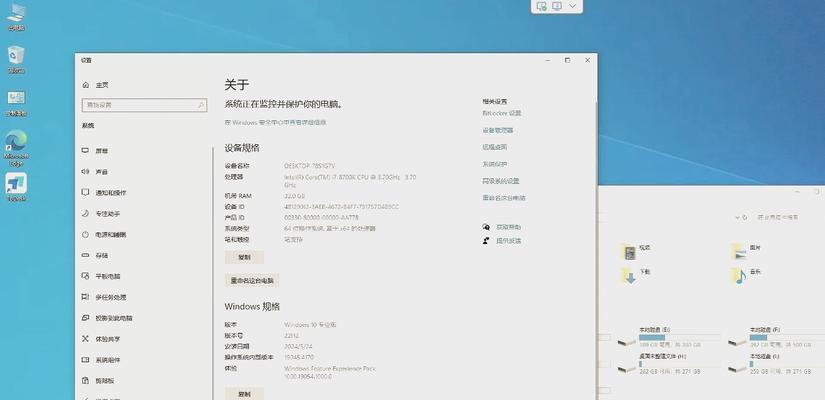Click the Intel Core i7-8700K processor text
This screenshot has width=825, height=400.
350,181
